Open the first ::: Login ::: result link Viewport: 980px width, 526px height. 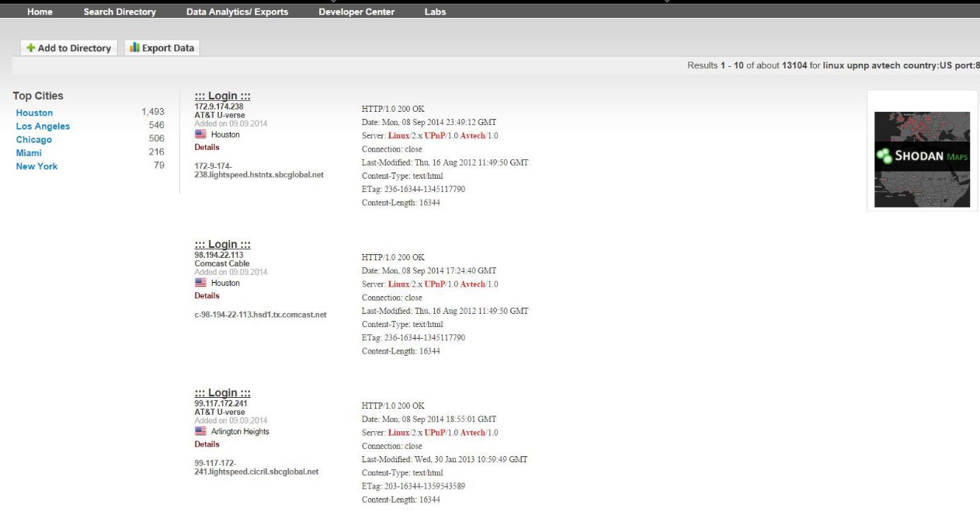pos(224,96)
